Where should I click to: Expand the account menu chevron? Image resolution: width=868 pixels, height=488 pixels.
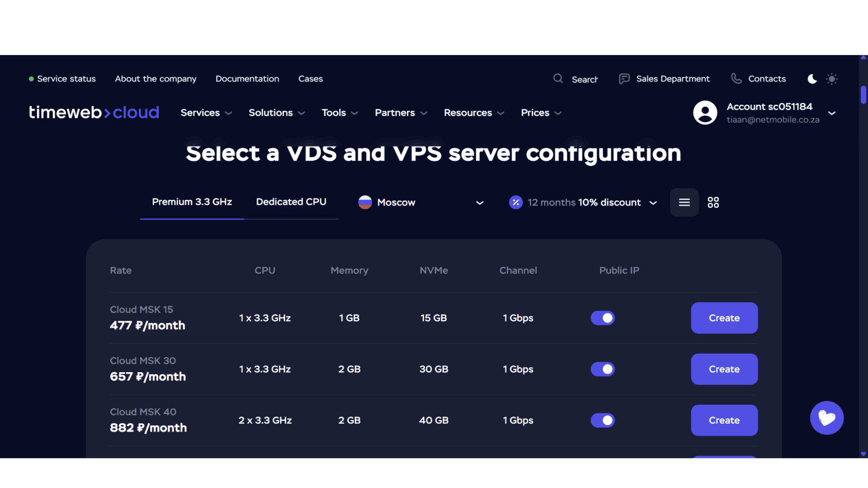832,113
